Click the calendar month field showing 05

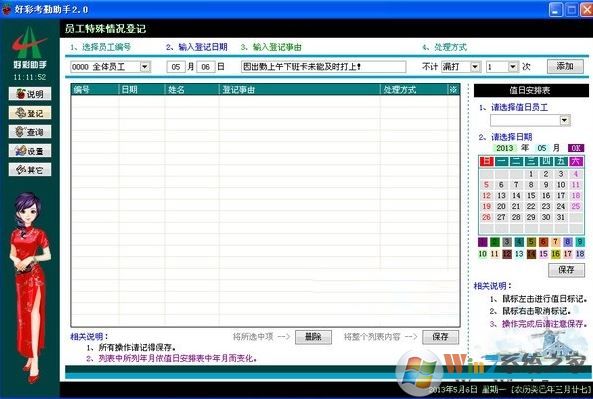click(542, 148)
